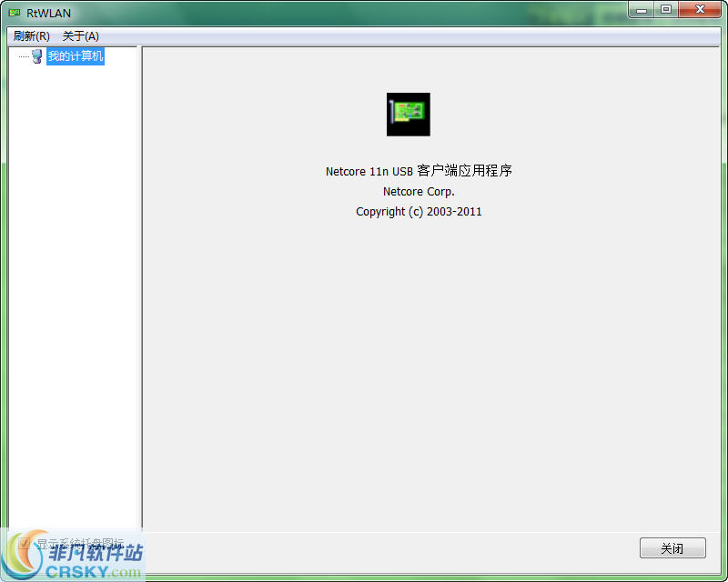Viewport: 728px width, 582px height.
Task: Select the 我的计算机 tree item
Action: 76,56
